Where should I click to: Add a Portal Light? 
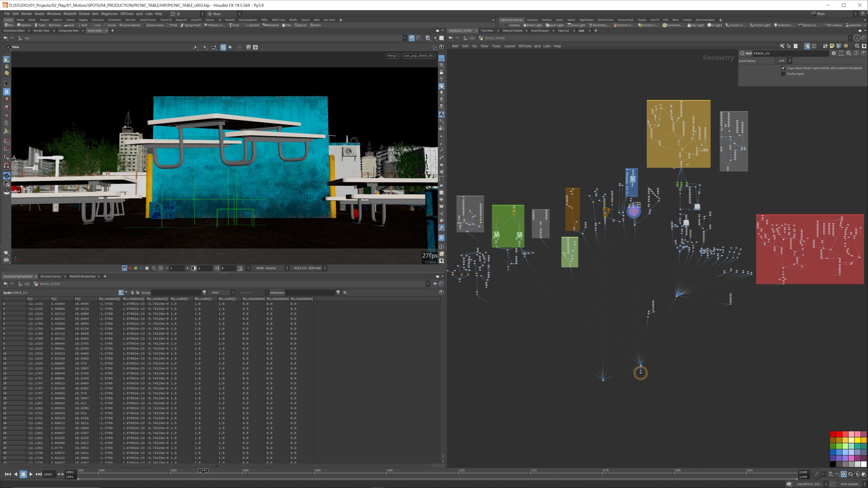pyautogui.click(x=760, y=25)
